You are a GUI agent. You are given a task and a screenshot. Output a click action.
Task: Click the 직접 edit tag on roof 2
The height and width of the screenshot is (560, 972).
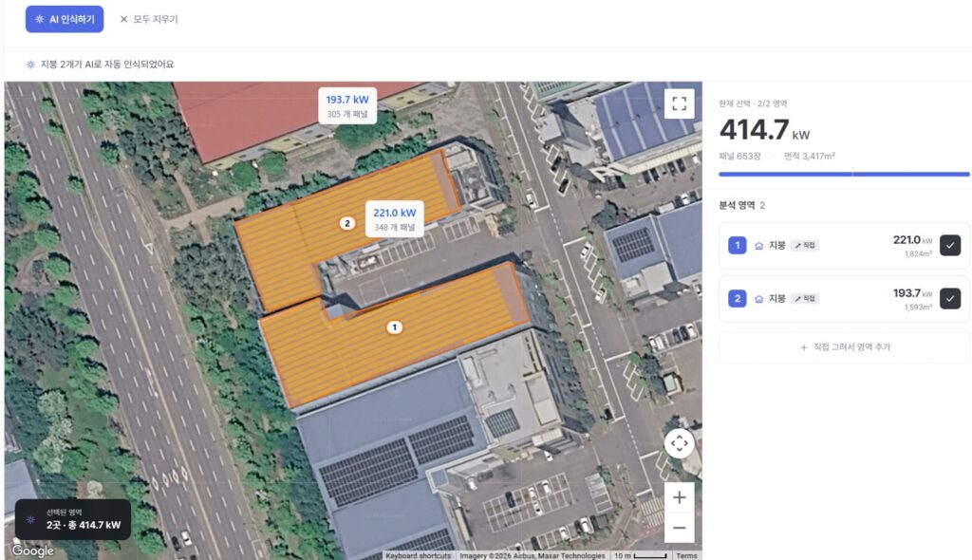pos(805,299)
